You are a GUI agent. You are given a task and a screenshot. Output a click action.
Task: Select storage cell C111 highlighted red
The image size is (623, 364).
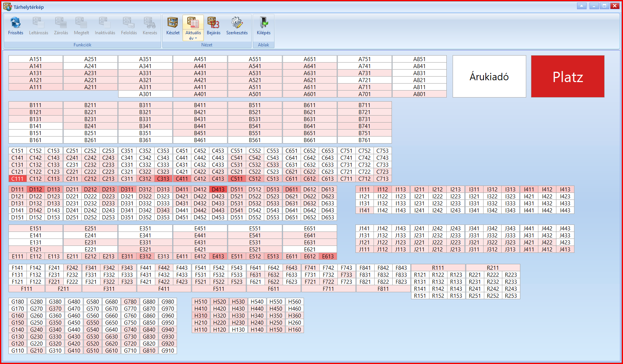[x=17, y=179]
